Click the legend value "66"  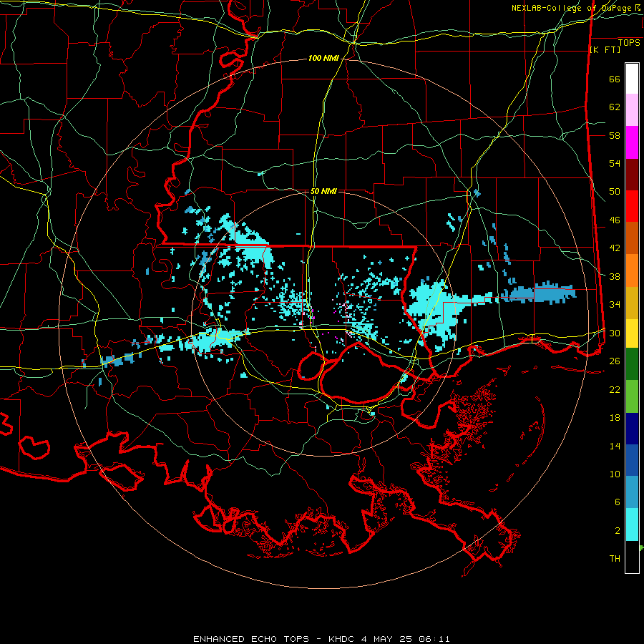[615, 79]
